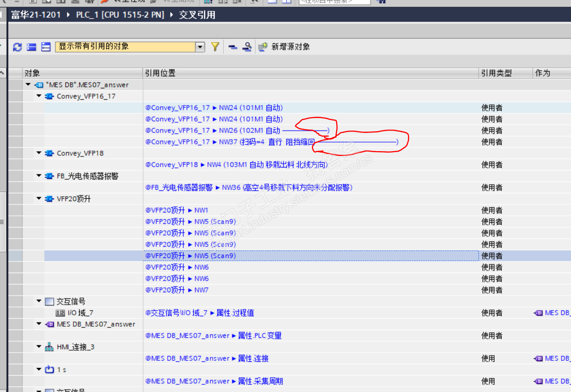
Task: Click the up arrow of the left-edge scrollbar
Action: pos(2,73)
